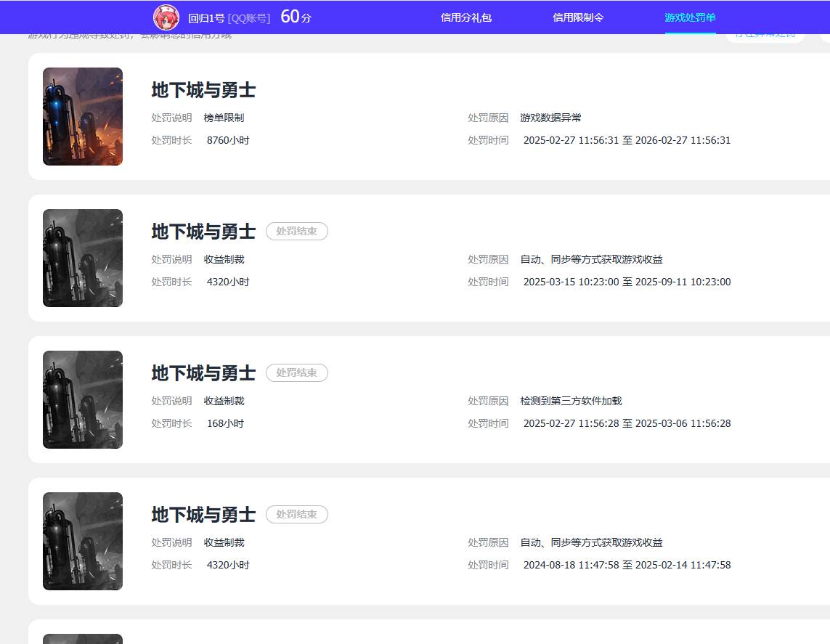Screen dimensions: 830x644
Task: Switch to the 信用限制令 tab
Action: pyautogui.click(x=578, y=17)
